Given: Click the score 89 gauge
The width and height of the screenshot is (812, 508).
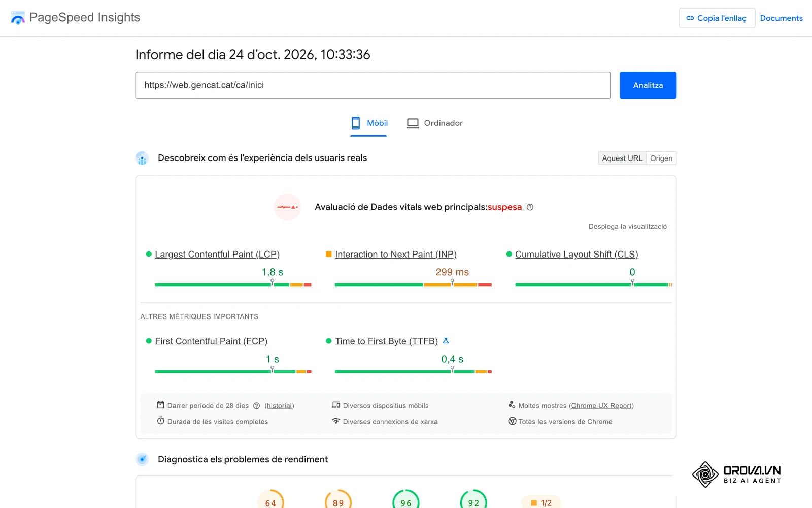Looking at the screenshot, I should [338, 500].
